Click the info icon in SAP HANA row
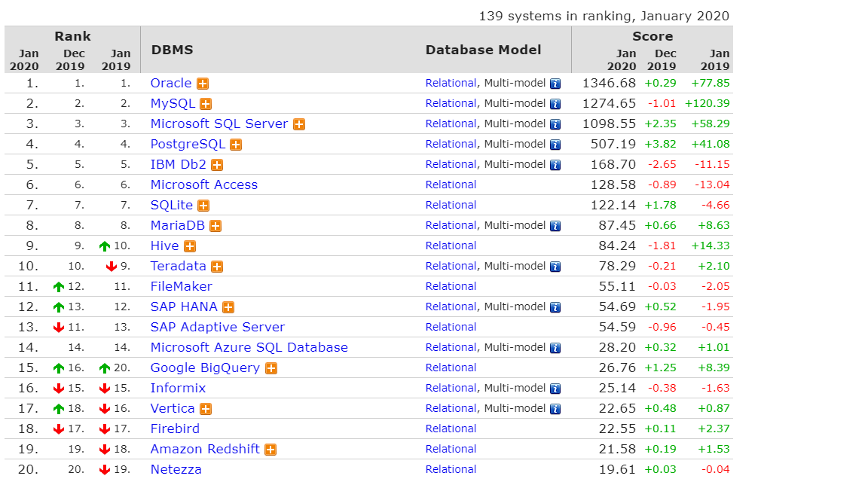868x488 pixels. tap(555, 307)
